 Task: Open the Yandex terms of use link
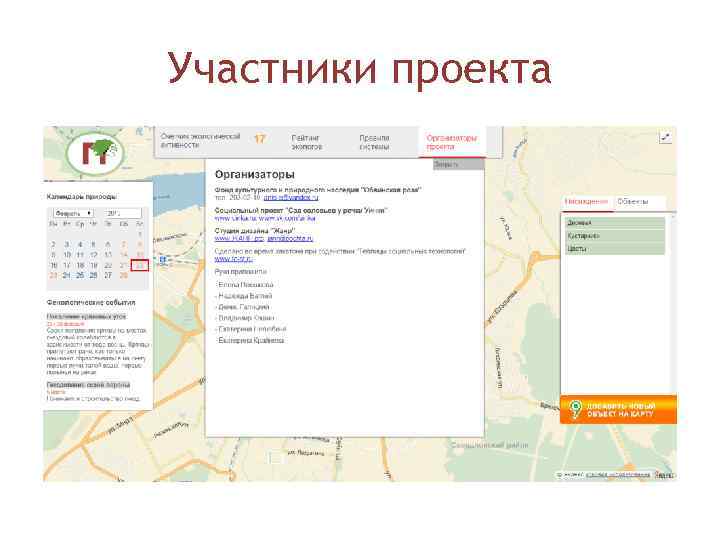tap(618, 475)
